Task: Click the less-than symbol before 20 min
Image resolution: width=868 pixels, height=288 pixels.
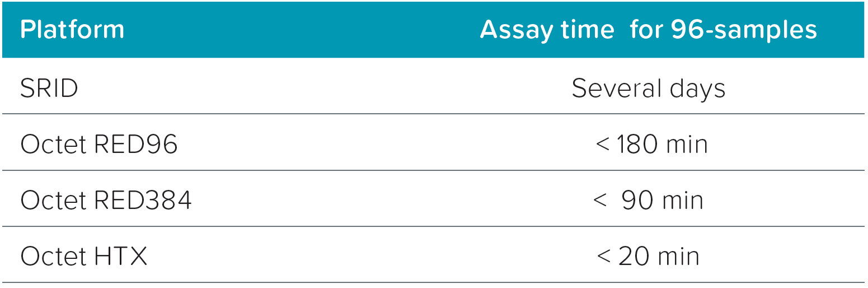Action: pos(603,257)
